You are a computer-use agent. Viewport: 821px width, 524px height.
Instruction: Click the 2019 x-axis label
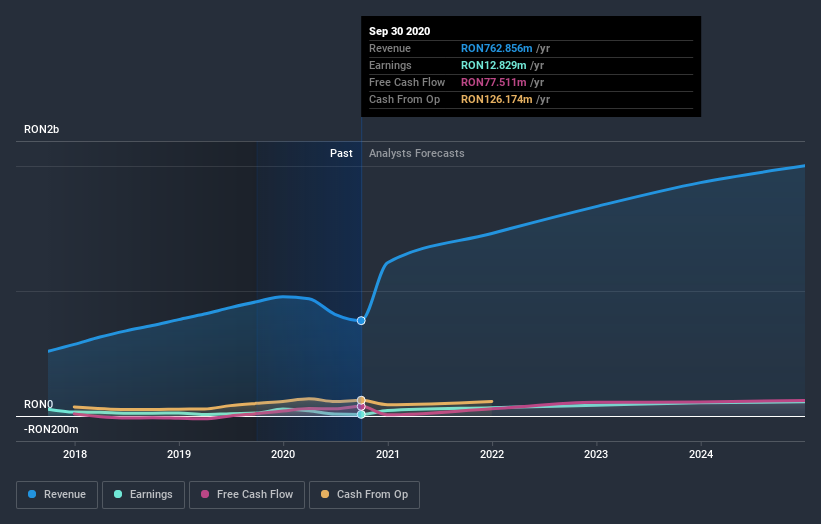tap(179, 454)
